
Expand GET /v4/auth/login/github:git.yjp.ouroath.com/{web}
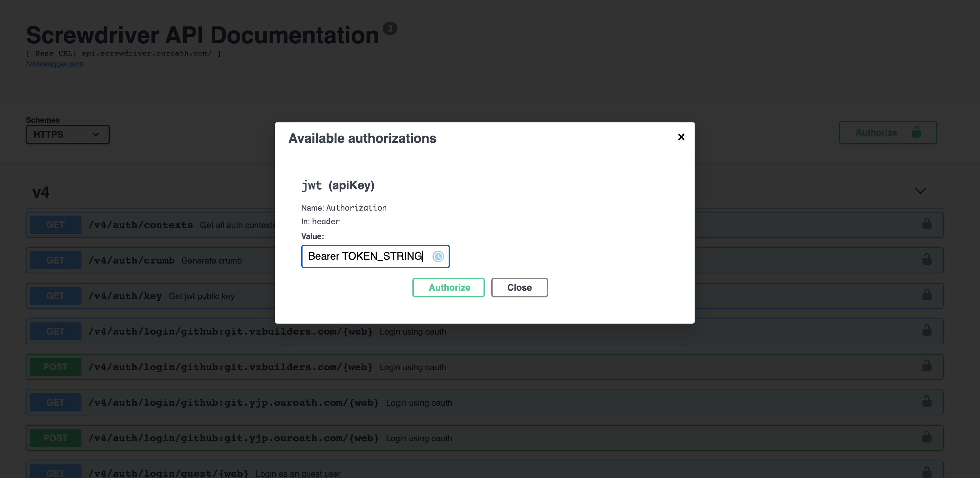484,402
